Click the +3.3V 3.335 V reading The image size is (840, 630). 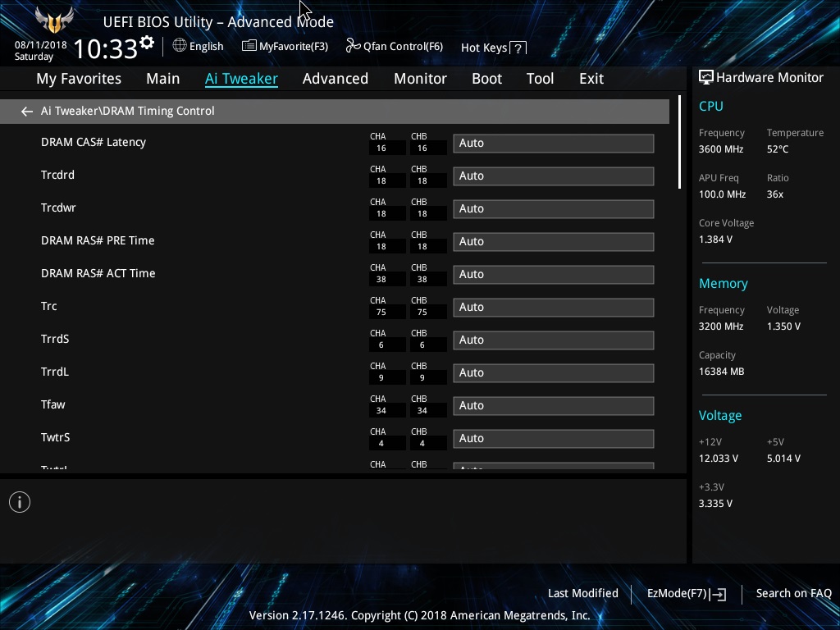pos(715,504)
